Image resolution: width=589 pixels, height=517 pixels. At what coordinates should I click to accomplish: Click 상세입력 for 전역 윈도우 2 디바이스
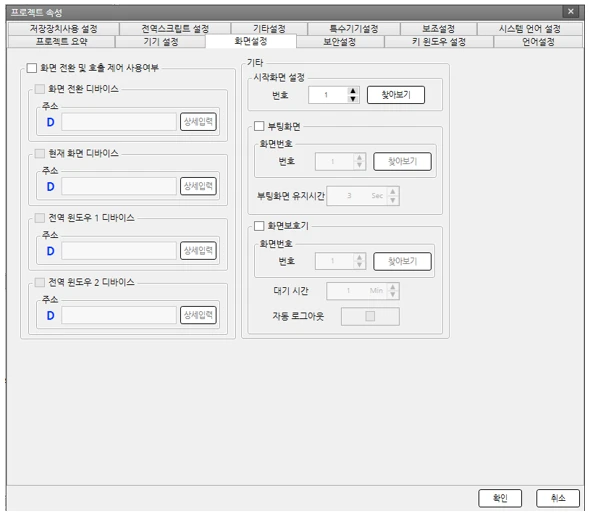click(198, 315)
